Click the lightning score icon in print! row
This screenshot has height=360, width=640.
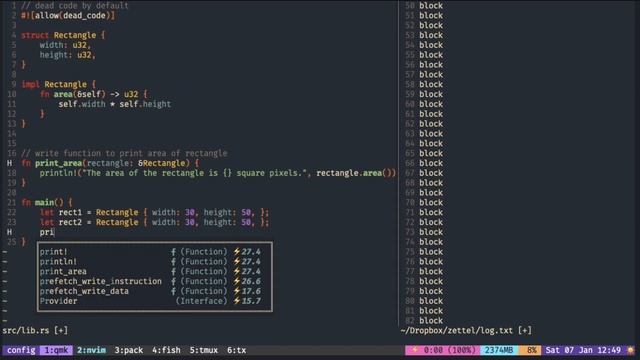(236, 252)
